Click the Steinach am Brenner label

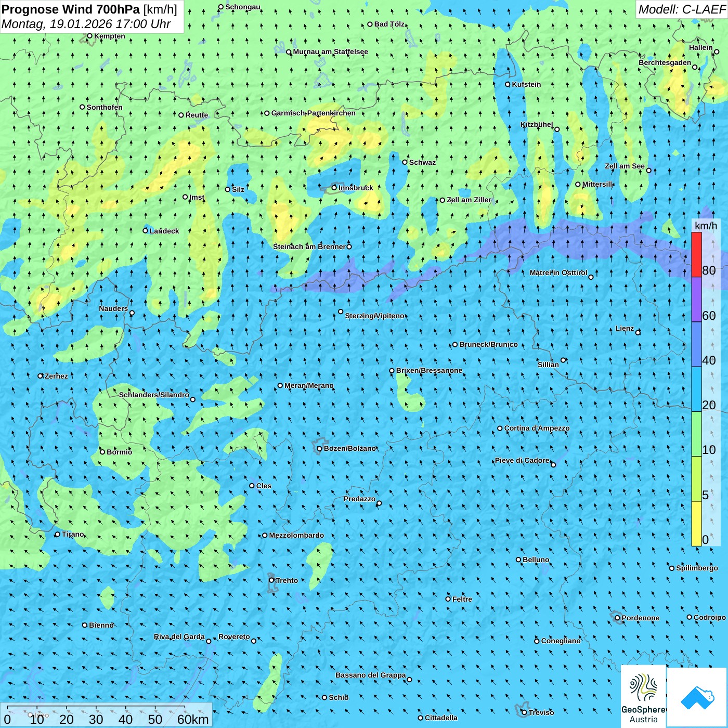[x=309, y=246]
